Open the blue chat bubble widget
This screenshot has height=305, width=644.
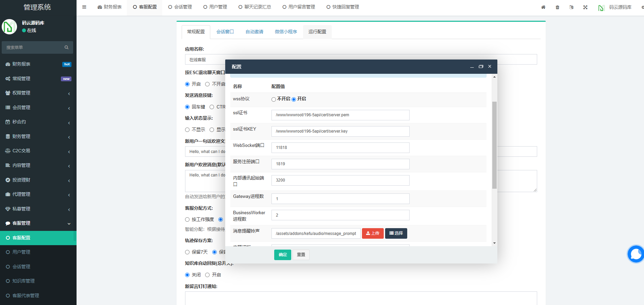click(635, 254)
